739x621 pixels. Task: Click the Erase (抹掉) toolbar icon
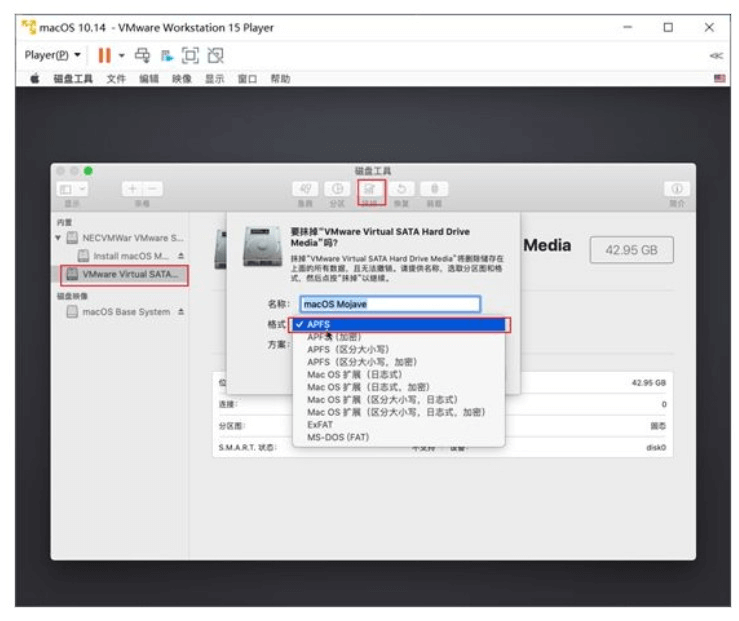click(370, 188)
